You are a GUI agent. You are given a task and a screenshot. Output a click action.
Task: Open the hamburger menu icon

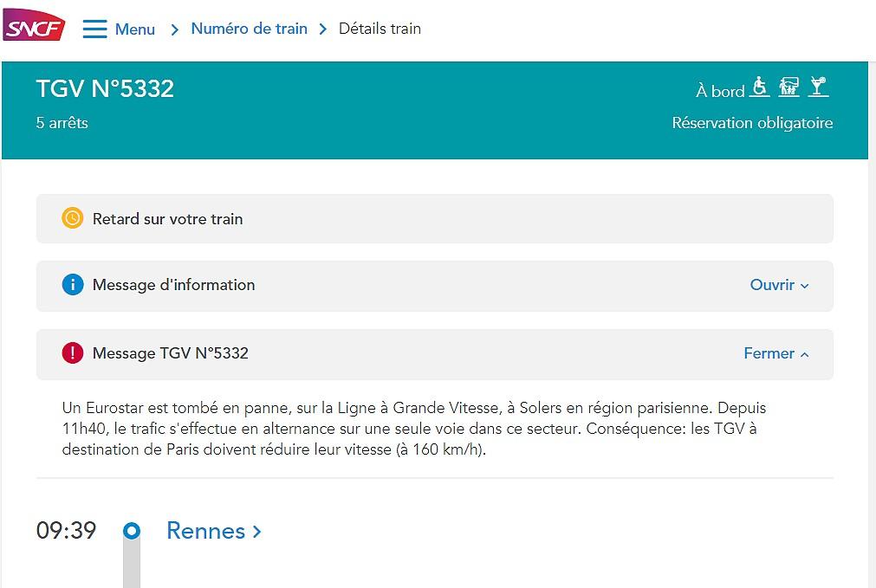pos(94,29)
